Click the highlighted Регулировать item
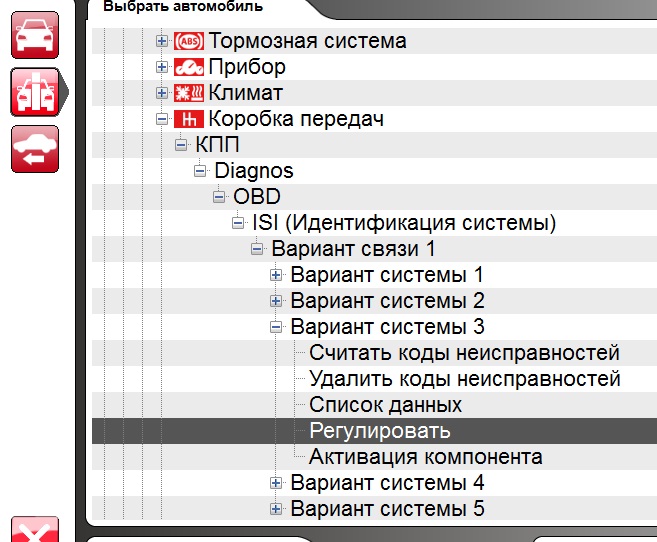Image resolution: width=657 pixels, height=542 pixels. click(380, 431)
